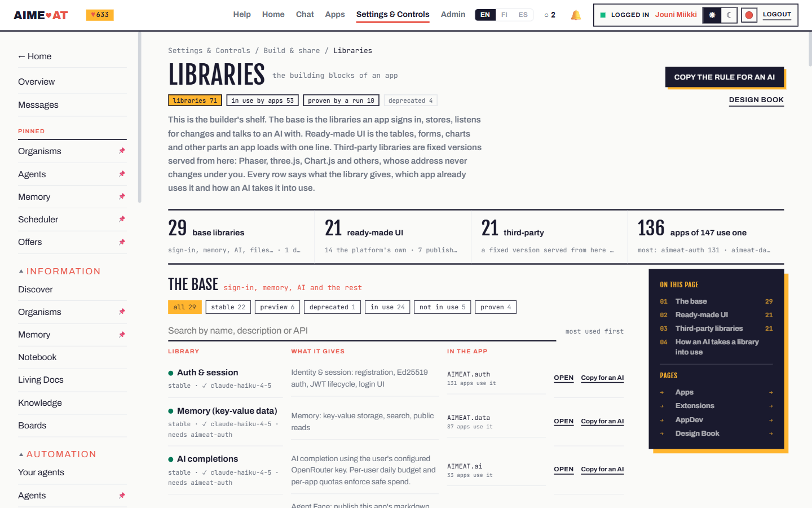812x508 pixels.
Task: Select the FI language option
Action: [x=504, y=15]
